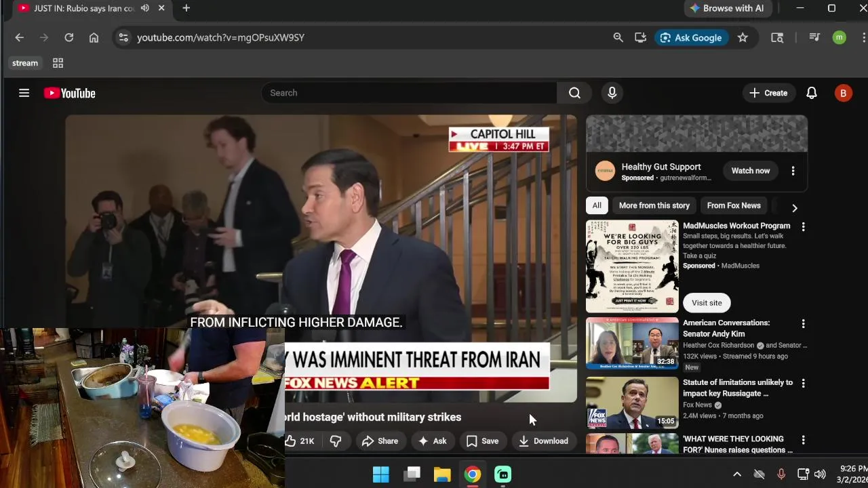Like the video with 21K likes
Image resolution: width=868 pixels, height=488 pixels.
click(x=300, y=441)
